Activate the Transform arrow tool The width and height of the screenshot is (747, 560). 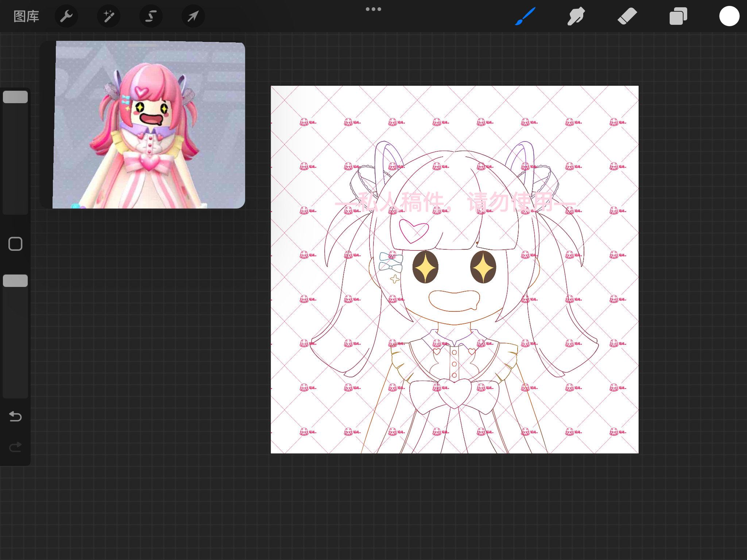[193, 16]
